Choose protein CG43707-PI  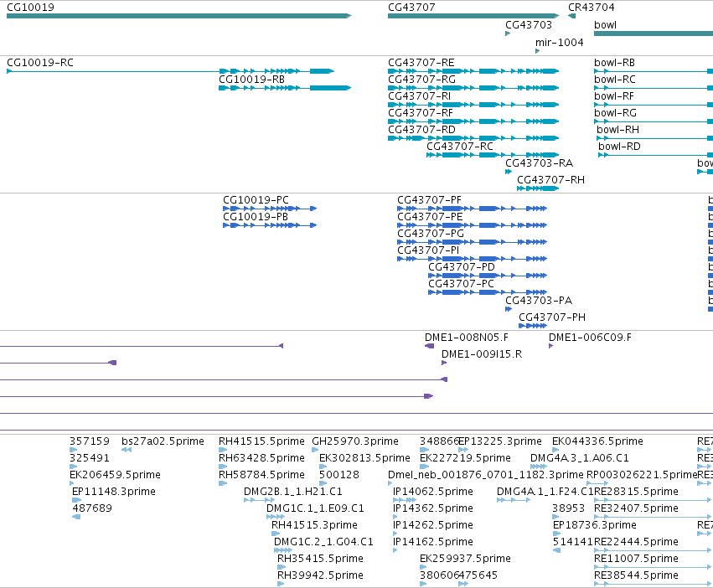coord(472,259)
